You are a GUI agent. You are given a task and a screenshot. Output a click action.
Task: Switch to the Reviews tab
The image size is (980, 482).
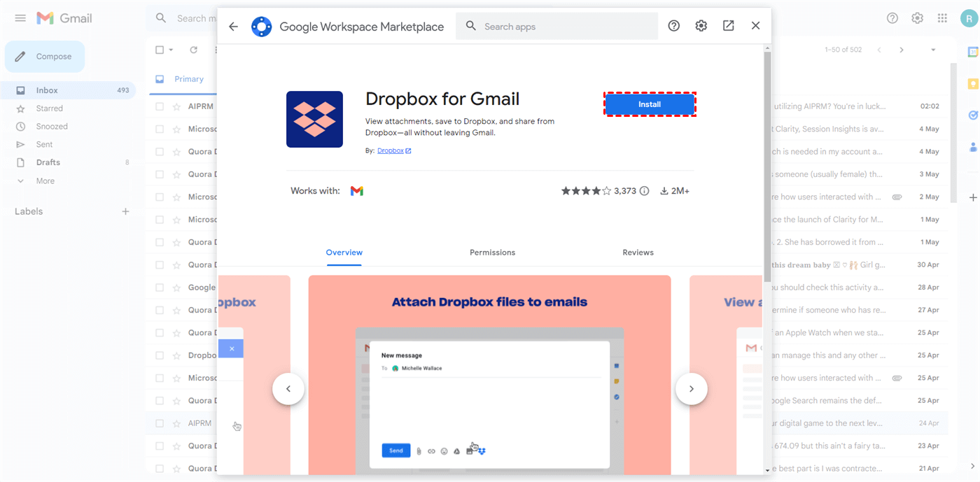click(638, 253)
